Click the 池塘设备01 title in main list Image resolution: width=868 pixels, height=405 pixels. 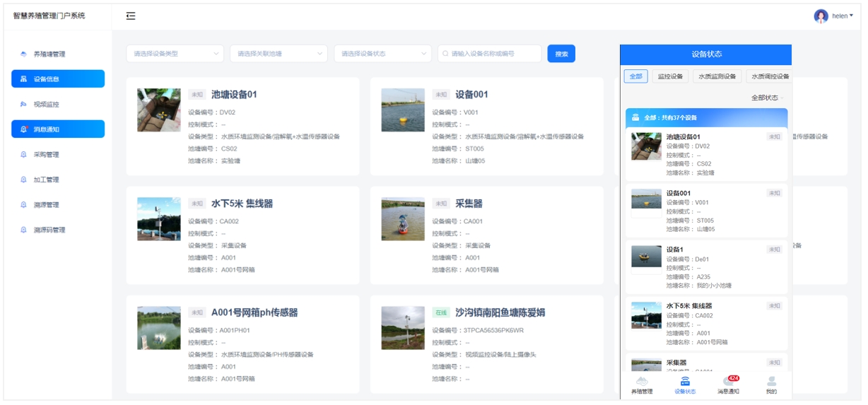[x=234, y=94]
